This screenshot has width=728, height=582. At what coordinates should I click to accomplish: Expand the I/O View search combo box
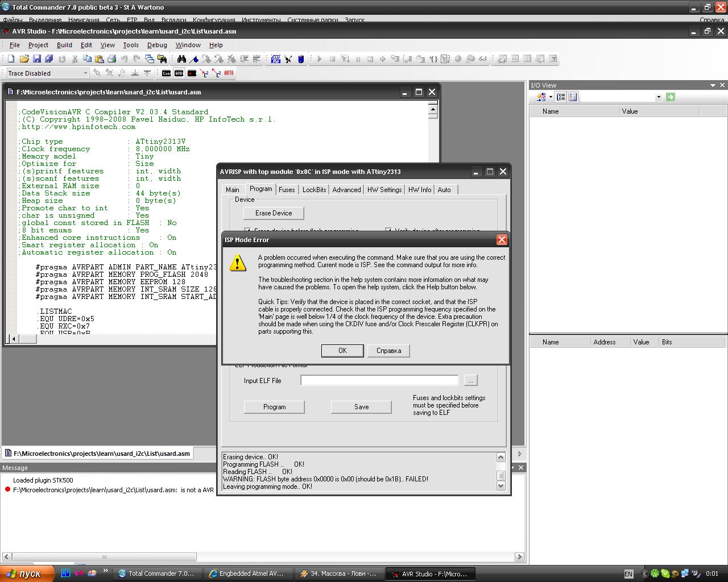[659, 97]
